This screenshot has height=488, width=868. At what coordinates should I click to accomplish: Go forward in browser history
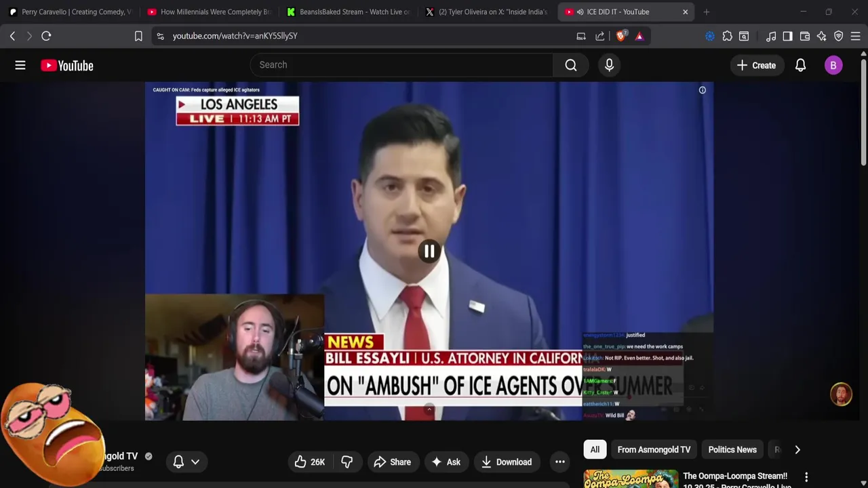(29, 36)
